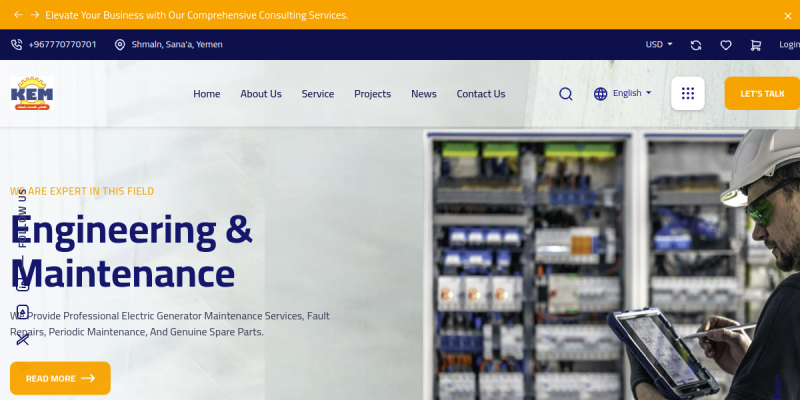Expand the English language dropdown

pos(632,93)
